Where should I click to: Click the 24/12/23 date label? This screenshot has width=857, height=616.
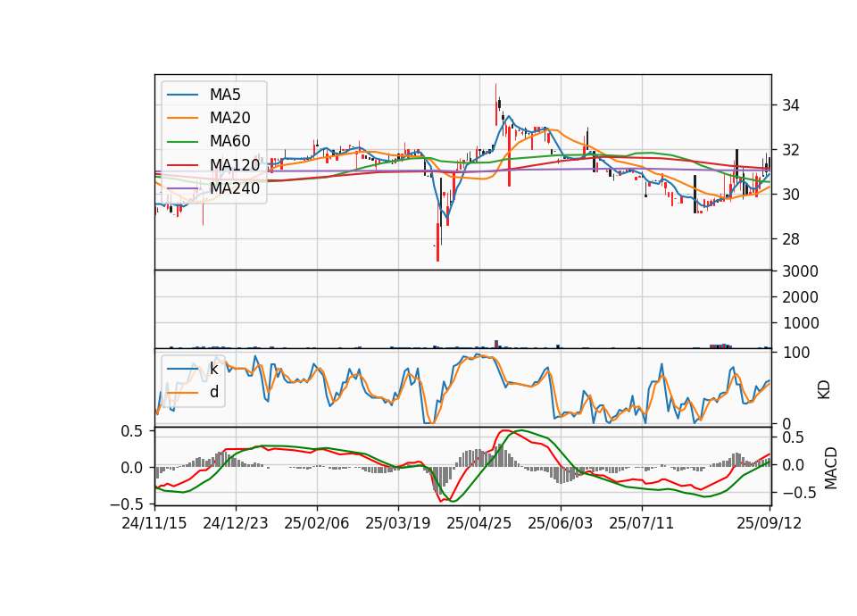(236, 523)
